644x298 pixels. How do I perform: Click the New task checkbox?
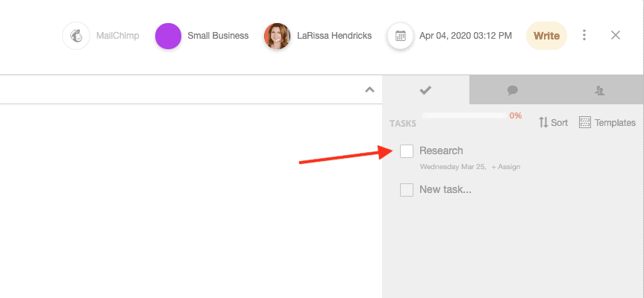(407, 190)
